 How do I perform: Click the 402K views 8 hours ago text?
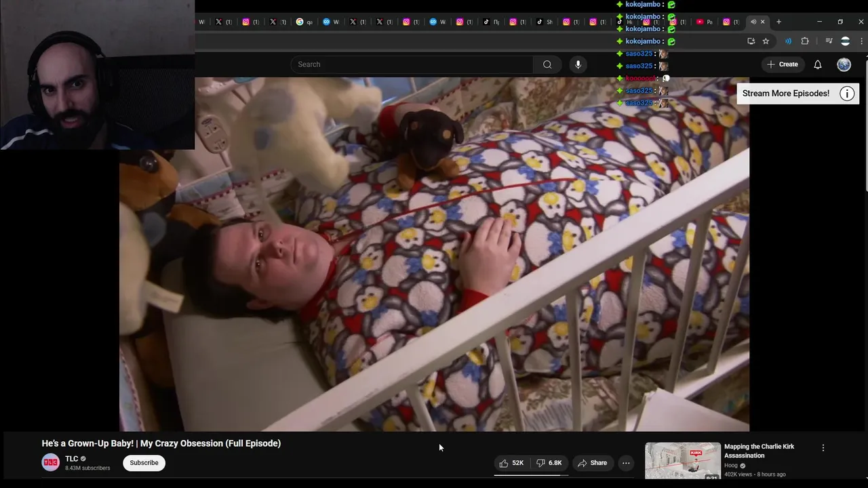tap(755, 474)
